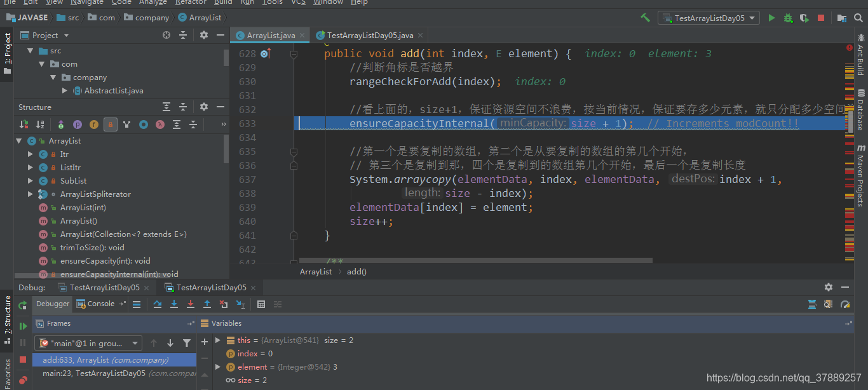868x390 pixels.
Task: Click add() in editor breadcrumb
Action: [x=356, y=271]
